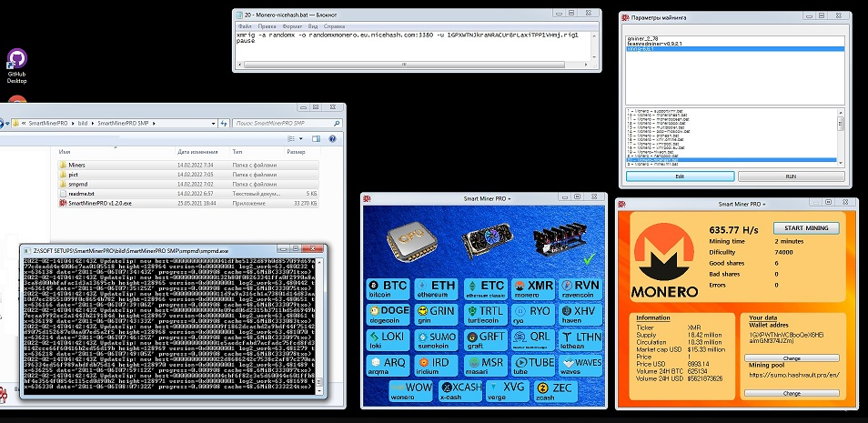Select the DOGE dogecoin tile
Screen dimensions: 868x423
pyautogui.click(x=389, y=315)
